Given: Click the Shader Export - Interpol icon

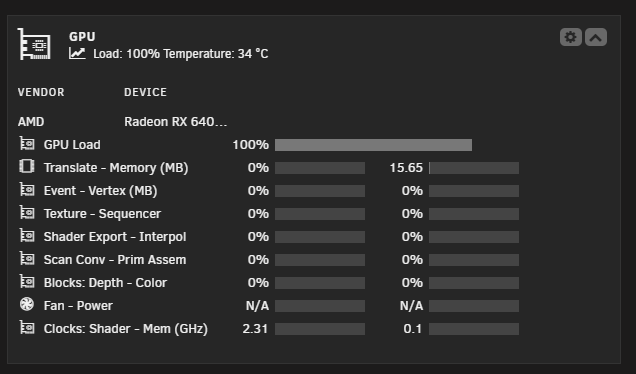Looking at the screenshot, I should pyautogui.click(x=27, y=236).
